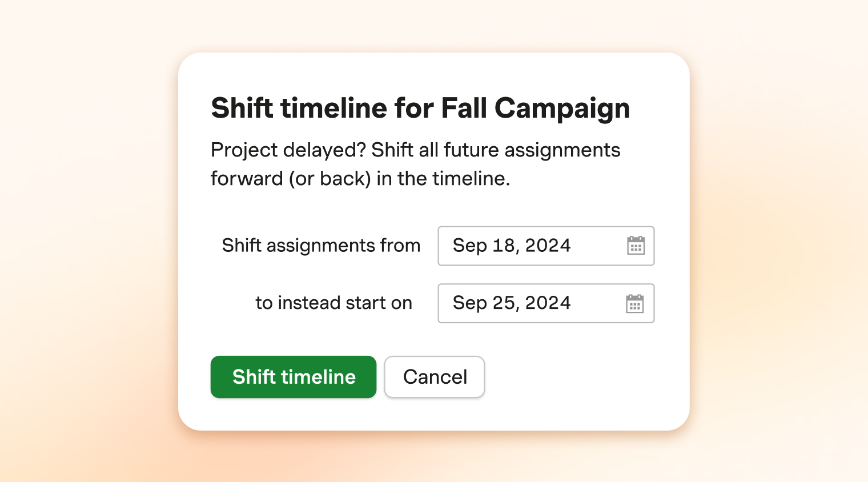
Task: Click the "forward (or back)" description line
Action: point(291,179)
